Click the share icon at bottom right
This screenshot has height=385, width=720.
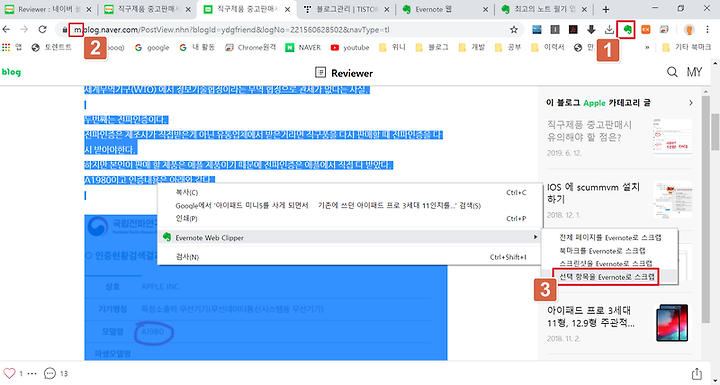click(x=697, y=374)
